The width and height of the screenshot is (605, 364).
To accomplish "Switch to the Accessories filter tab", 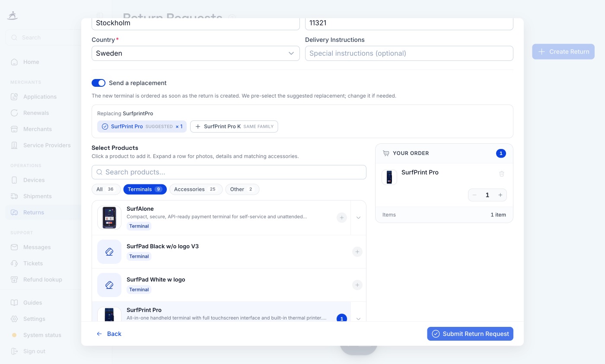I will point(196,189).
